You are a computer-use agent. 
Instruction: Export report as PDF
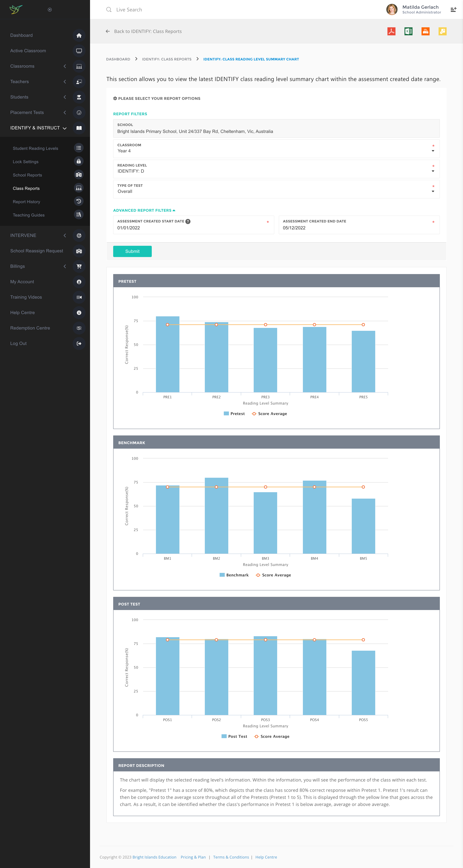[391, 31]
